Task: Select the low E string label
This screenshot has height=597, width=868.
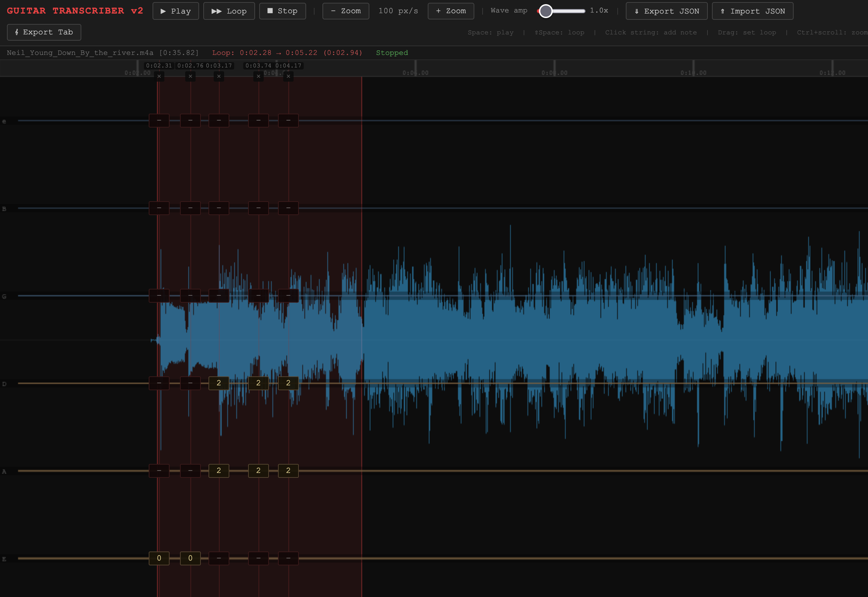Action: pos(4,559)
